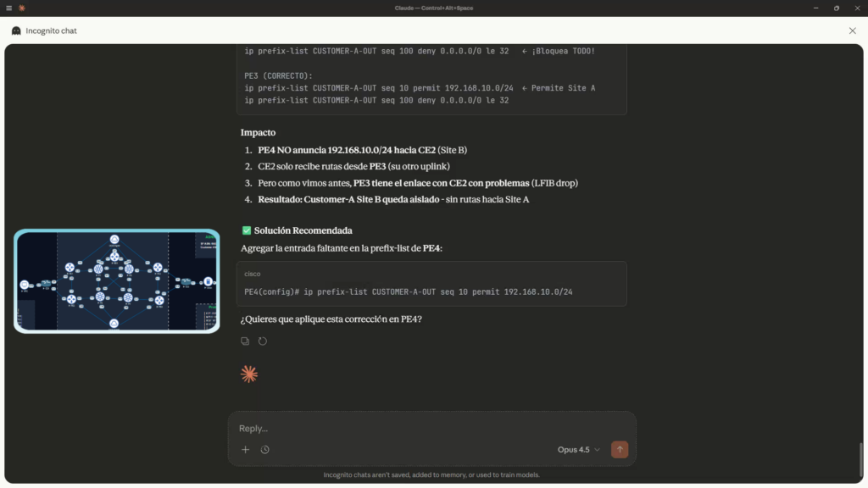Copy the assistant's response
Image resolution: width=868 pixels, height=488 pixels.
(x=245, y=341)
